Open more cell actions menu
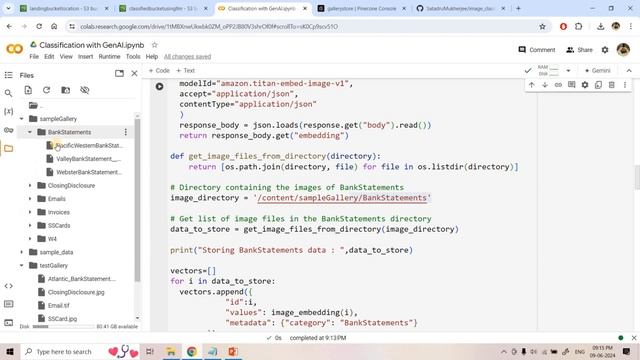 625,85
